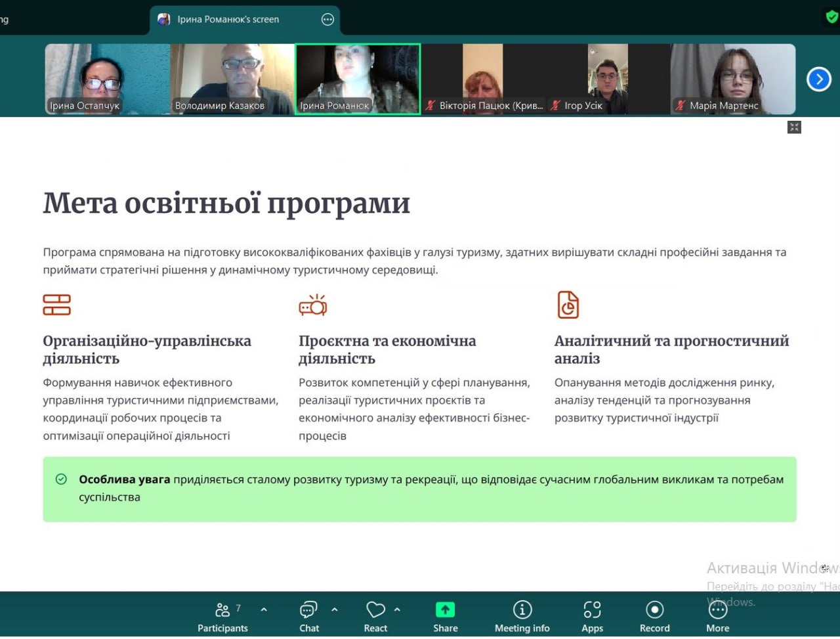840x639 pixels.
Task: Select Володимир Казаков's video thumbnail
Action: (x=232, y=79)
